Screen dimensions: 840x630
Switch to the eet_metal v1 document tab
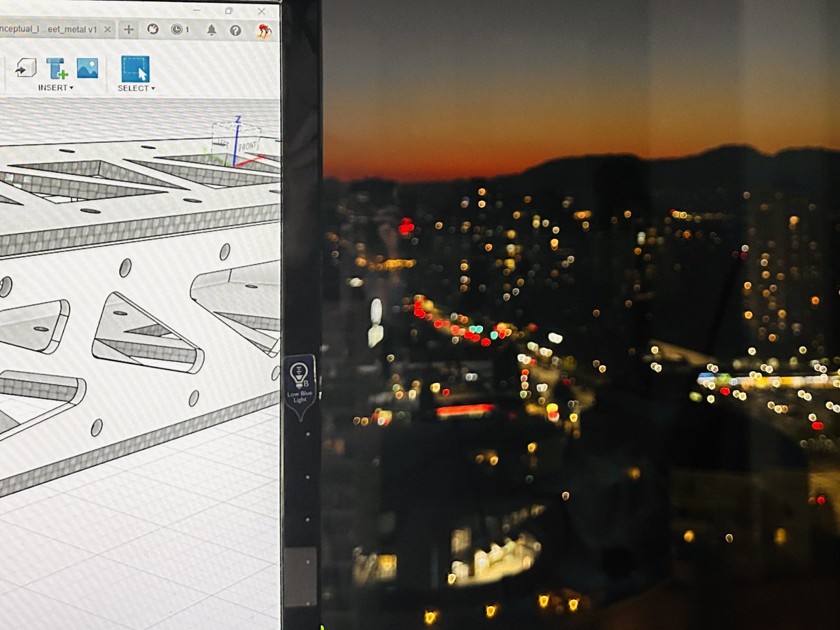[x=49, y=29]
